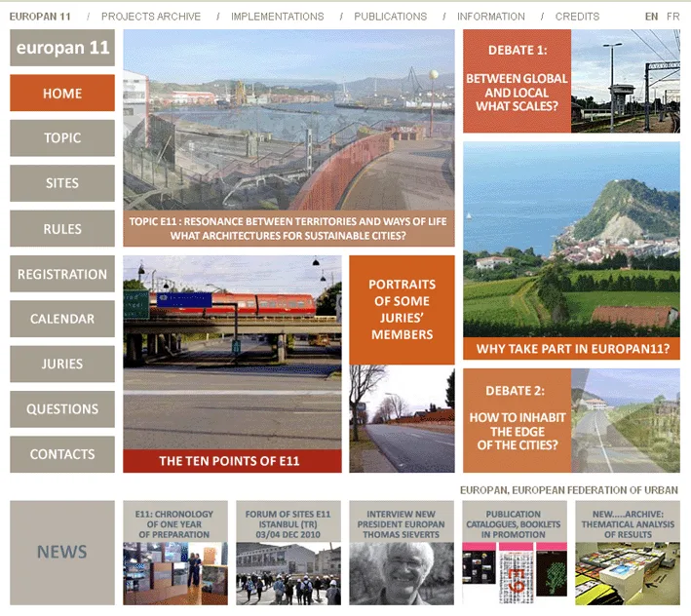
Task: Open the EUROPAN 11 top menu item
Action: click(x=40, y=17)
